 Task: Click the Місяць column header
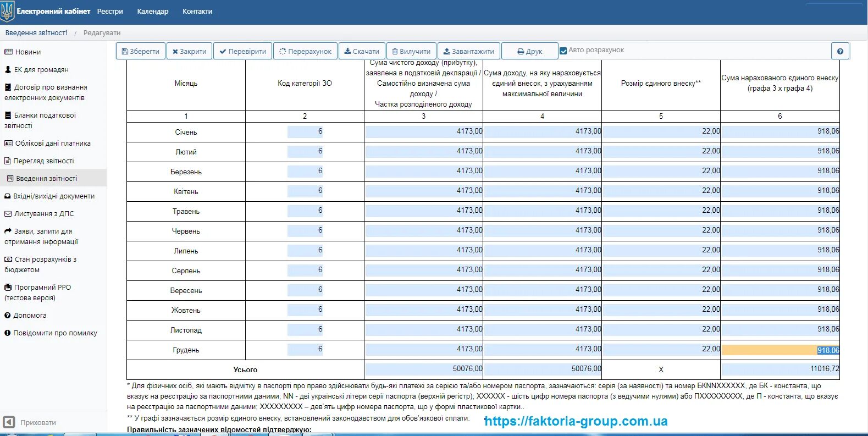coord(186,84)
